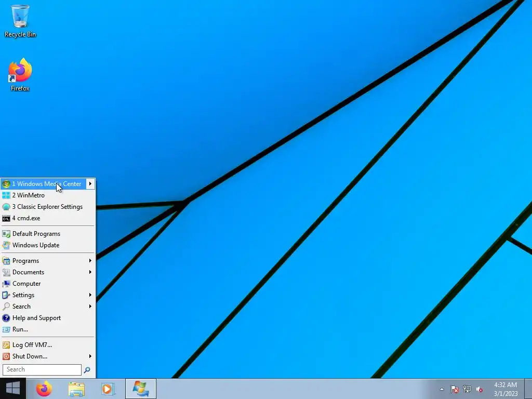Click the Documents icon
This screenshot has height=399, width=532.
(x=6, y=272)
